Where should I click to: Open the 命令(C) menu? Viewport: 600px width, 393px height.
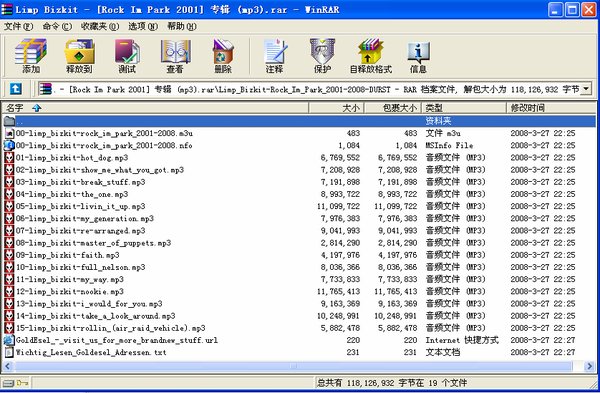pyautogui.click(x=57, y=26)
